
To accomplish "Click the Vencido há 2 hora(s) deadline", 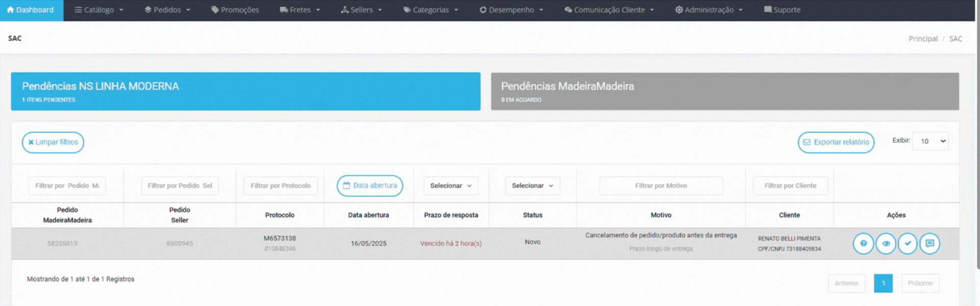I will (451, 244).
